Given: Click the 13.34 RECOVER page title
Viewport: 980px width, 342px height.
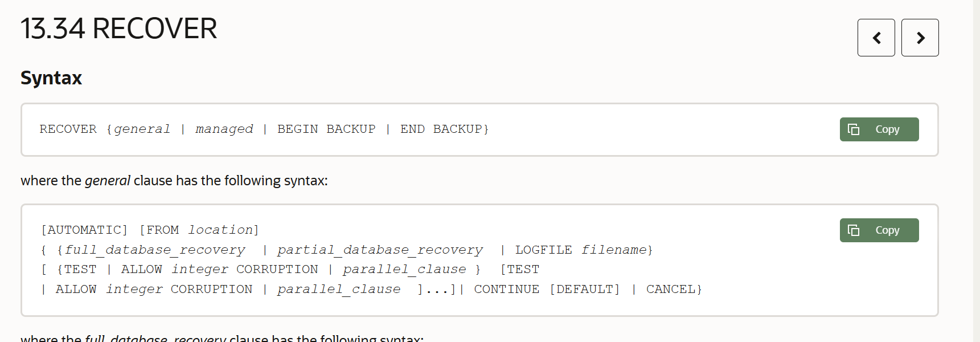Looking at the screenshot, I should 118,28.
